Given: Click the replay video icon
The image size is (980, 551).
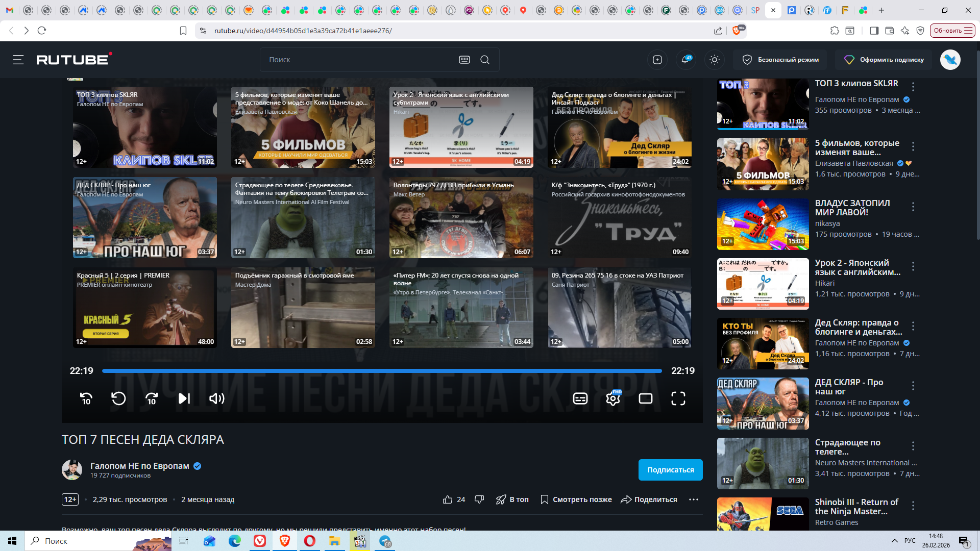Looking at the screenshot, I should click(x=118, y=398).
